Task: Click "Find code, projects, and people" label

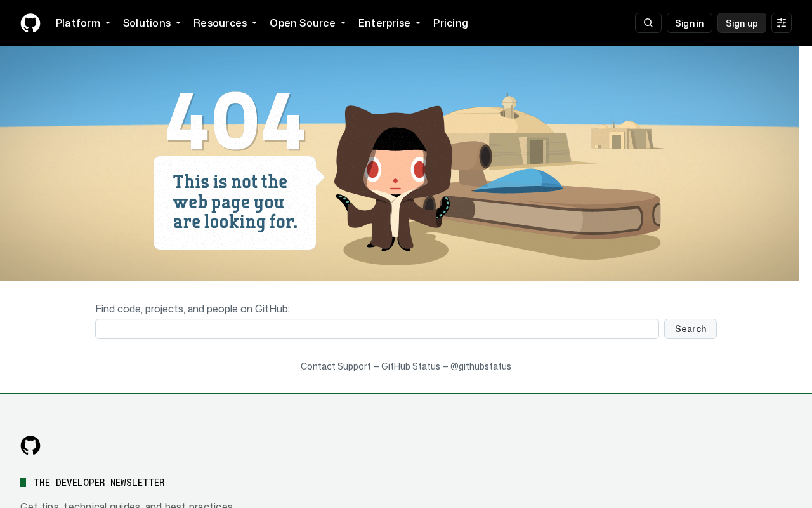Action: 192,309
